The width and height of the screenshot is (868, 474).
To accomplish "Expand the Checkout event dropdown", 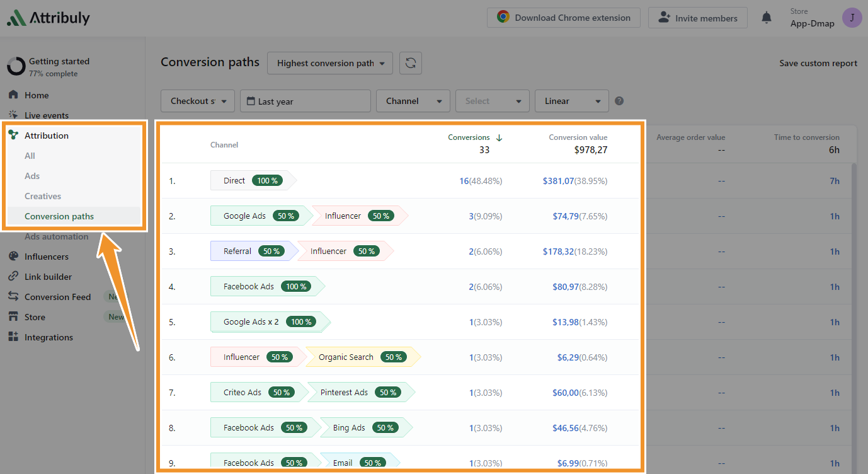I will (x=198, y=101).
